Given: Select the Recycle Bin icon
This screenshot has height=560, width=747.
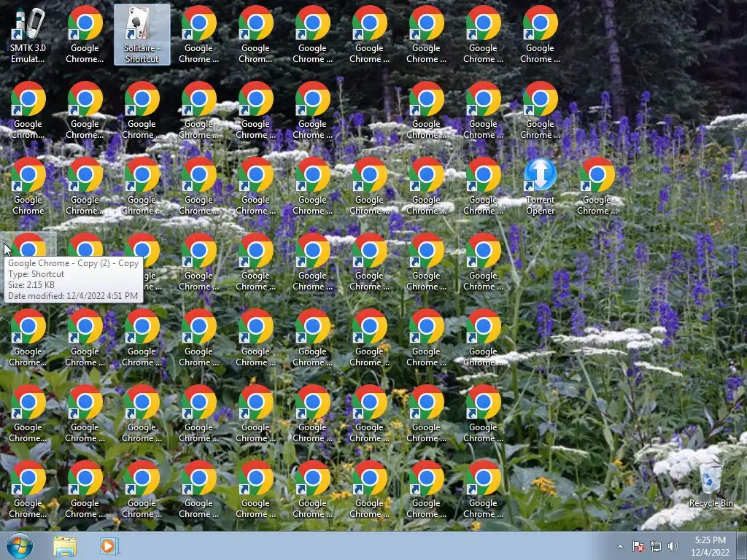Looking at the screenshot, I should [x=711, y=484].
